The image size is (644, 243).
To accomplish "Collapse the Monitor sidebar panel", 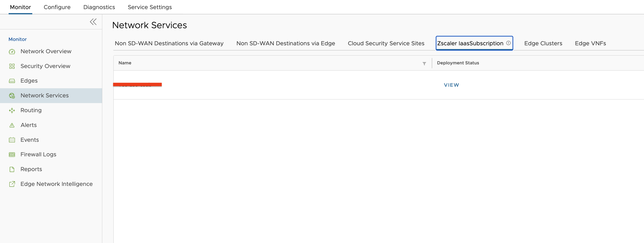I will click(x=93, y=22).
